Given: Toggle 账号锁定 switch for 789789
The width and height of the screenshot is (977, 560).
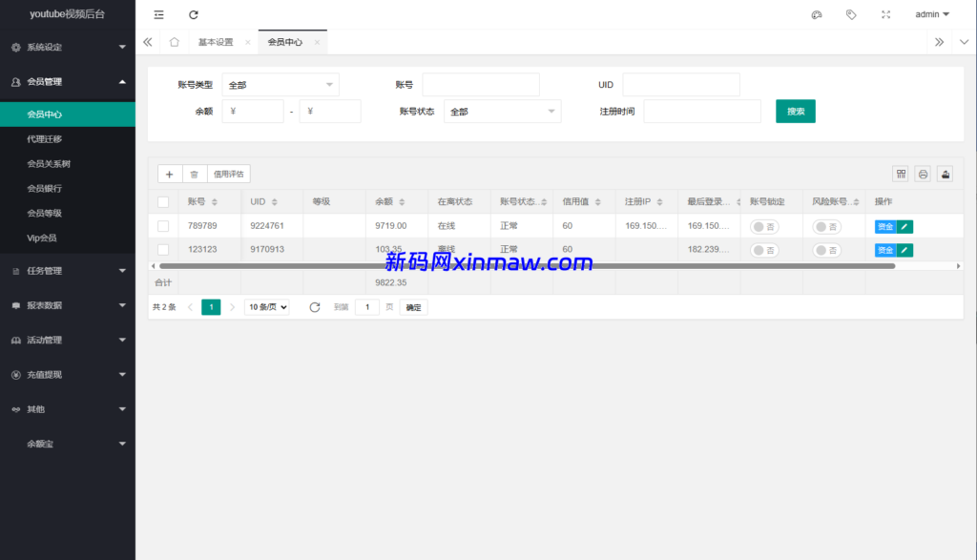Looking at the screenshot, I should pos(764,227).
